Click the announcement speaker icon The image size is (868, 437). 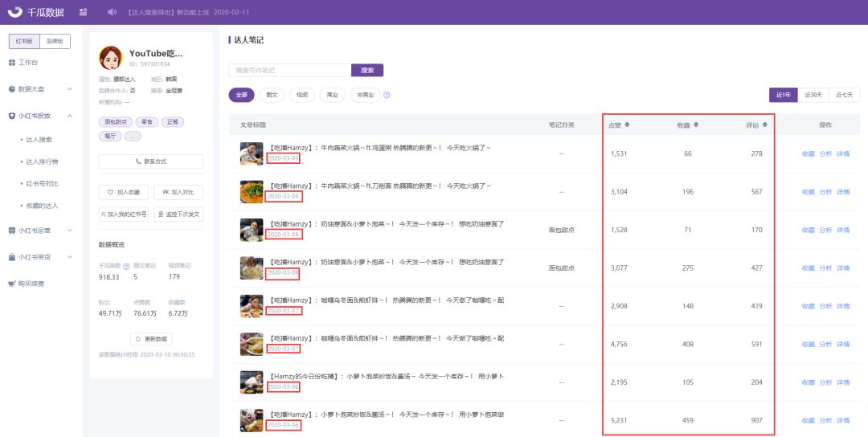[113, 11]
